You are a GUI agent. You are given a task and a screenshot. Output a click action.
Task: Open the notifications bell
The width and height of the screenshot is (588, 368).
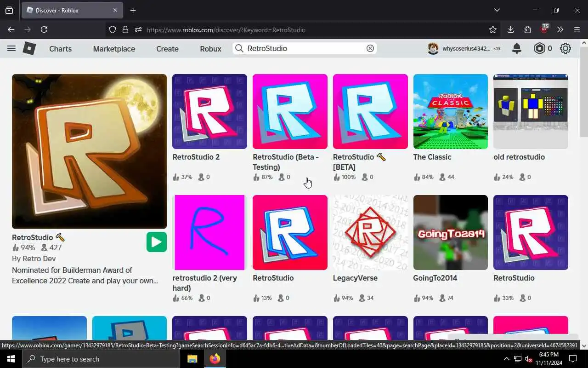point(517,48)
